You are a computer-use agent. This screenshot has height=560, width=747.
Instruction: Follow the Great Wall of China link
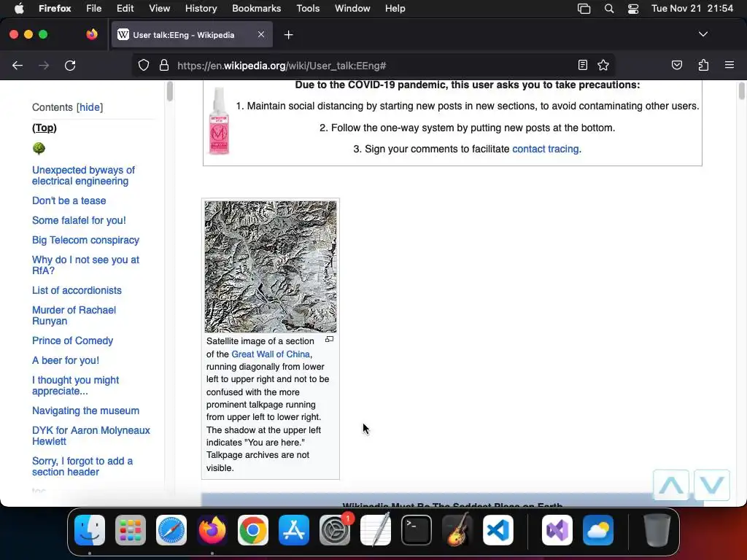tap(271, 354)
